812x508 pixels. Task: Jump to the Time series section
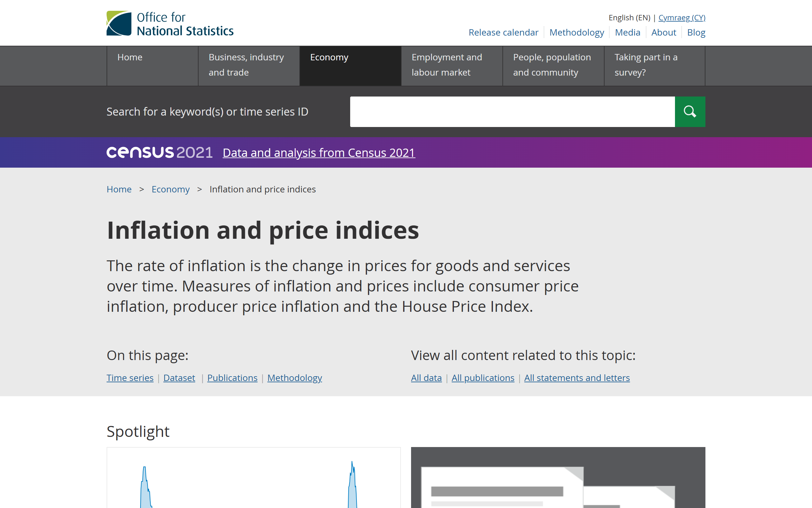130,378
